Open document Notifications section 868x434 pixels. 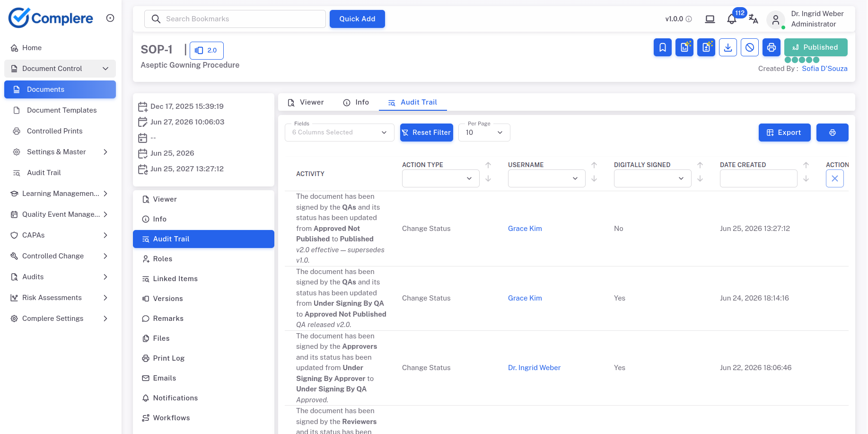[x=203, y=398]
